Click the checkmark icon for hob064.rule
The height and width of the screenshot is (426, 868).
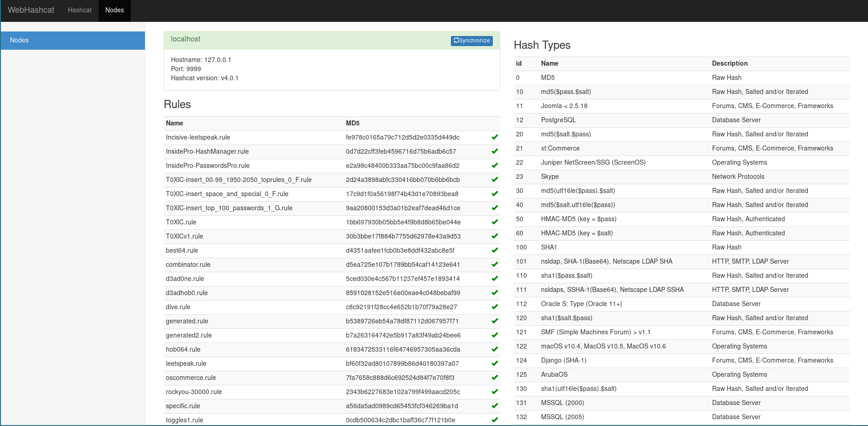(495, 349)
